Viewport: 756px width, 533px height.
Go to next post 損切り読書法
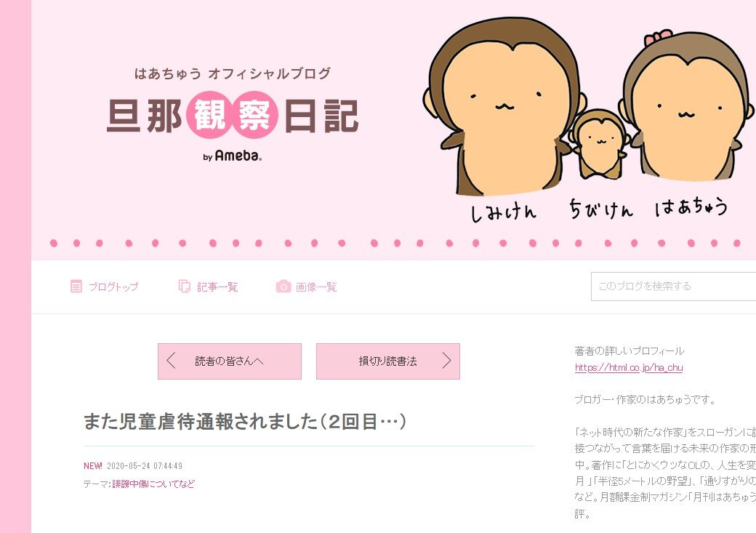click(x=388, y=361)
